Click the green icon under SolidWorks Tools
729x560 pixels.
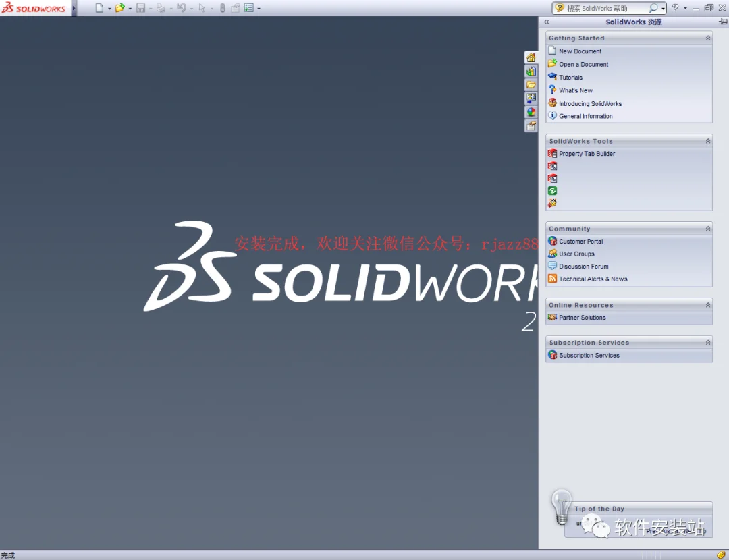click(552, 190)
